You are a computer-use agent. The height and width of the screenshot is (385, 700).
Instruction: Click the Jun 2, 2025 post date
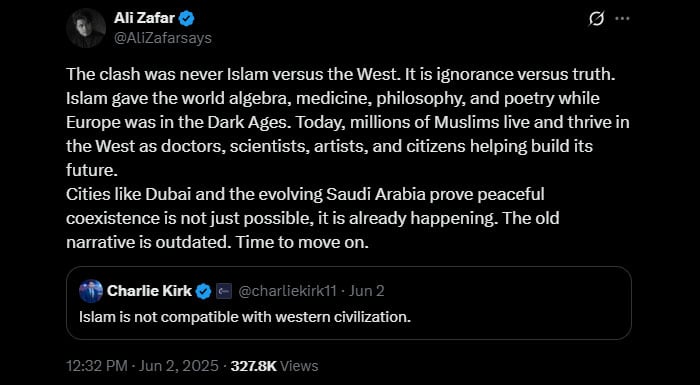pyautogui.click(x=179, y=366)
